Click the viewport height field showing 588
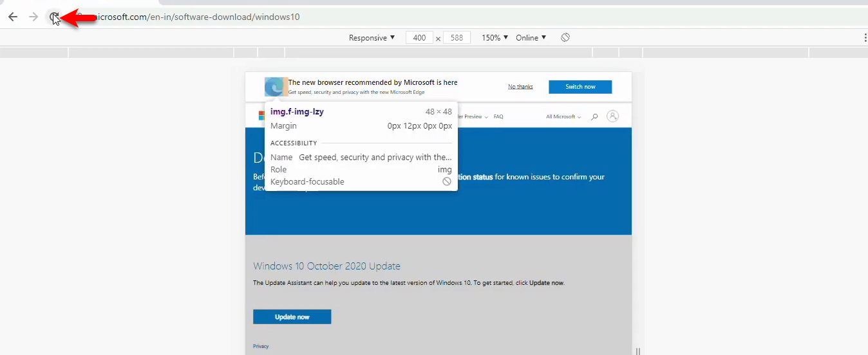The height and width of the screenshot is (355, 868). pos(457,38)
